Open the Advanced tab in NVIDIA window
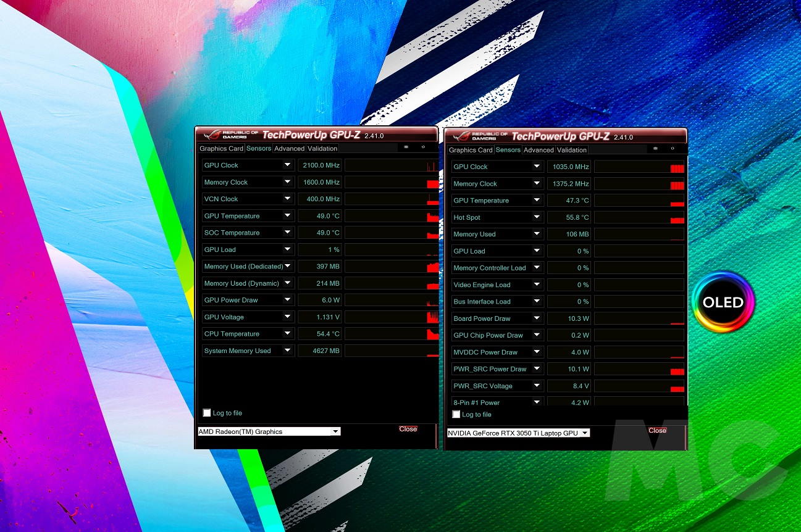 click(x=539, y=150)
